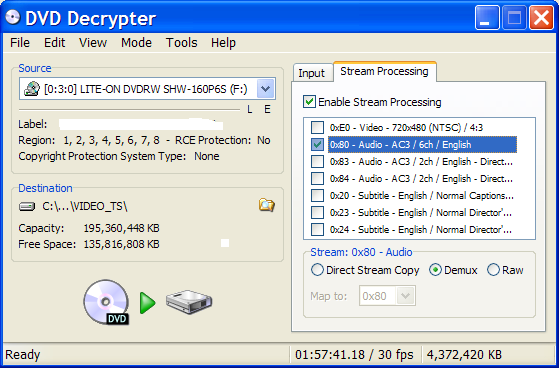Open the View menu
This screenshot has width=559, height=368.
(93, 43)
